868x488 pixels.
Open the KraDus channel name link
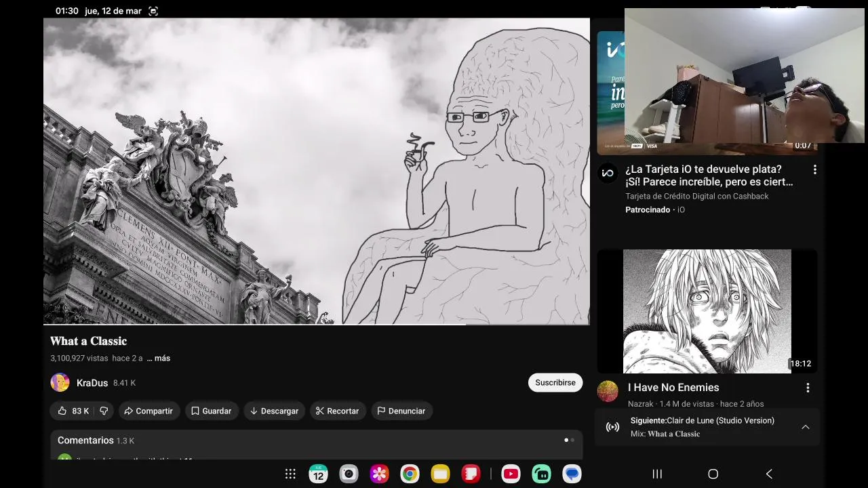[92, 383]
